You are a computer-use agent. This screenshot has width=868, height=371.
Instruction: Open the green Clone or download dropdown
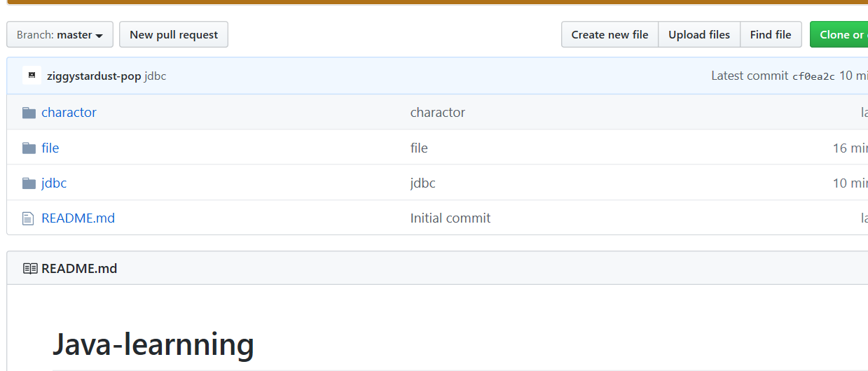839,35
